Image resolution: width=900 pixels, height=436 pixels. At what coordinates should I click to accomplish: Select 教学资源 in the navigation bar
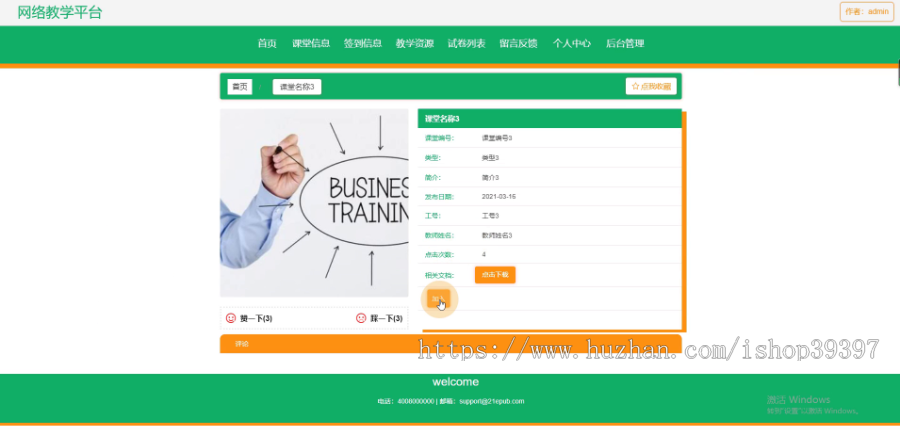(414, 44)
